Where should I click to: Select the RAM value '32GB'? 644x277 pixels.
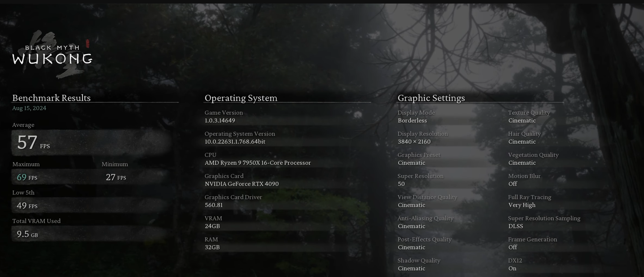[212, 247]
